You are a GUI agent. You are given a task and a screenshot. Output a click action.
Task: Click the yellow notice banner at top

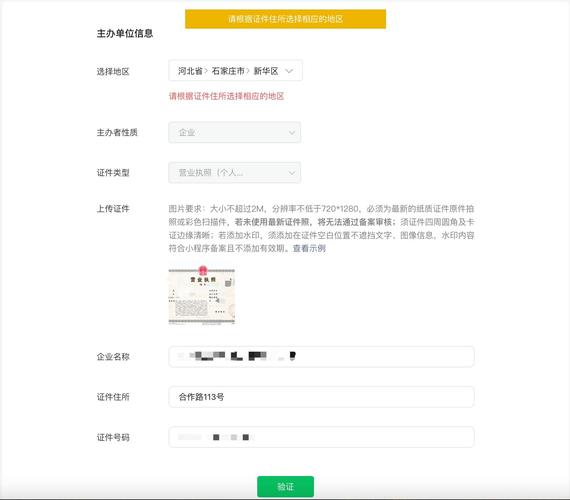(285, 19)
